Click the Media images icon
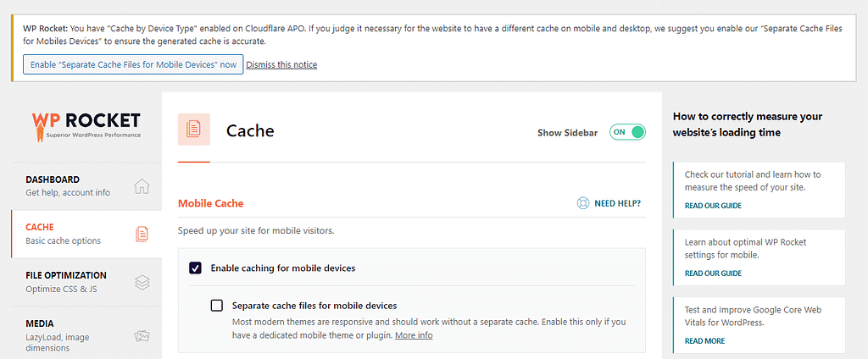Screen dimensions: 868x359 point(142,336)
